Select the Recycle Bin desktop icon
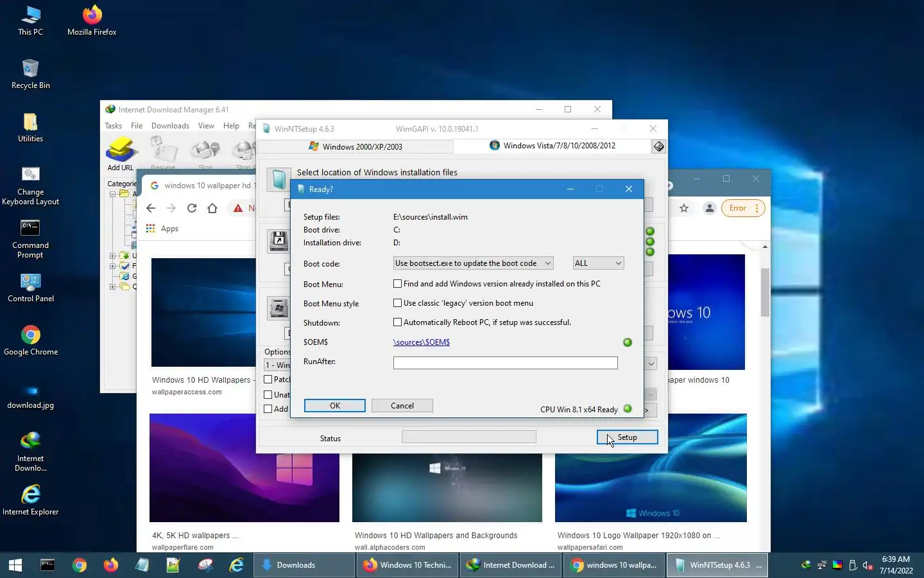924x578 pixels. tap(30, 74)
